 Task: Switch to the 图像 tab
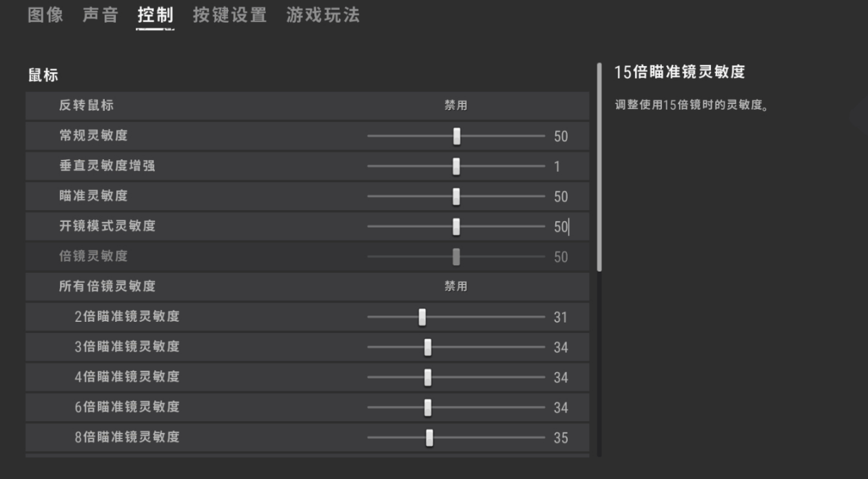45,16
